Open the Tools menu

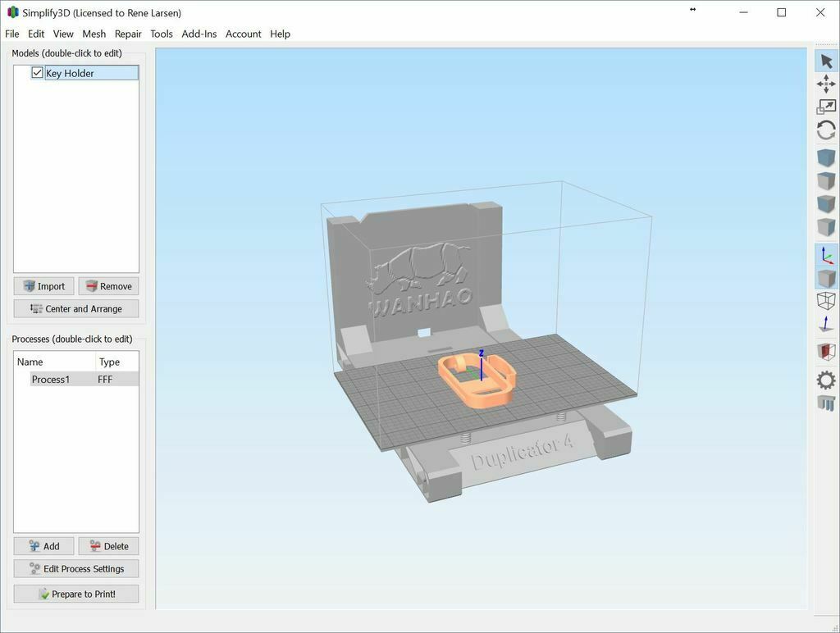tap(161, 34)
